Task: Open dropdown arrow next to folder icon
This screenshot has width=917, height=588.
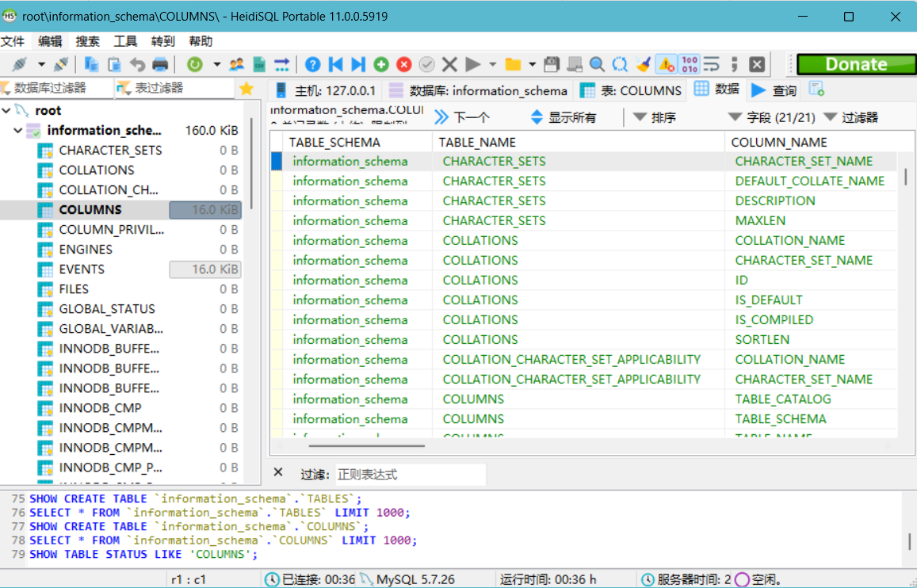Action: [532, 63]
